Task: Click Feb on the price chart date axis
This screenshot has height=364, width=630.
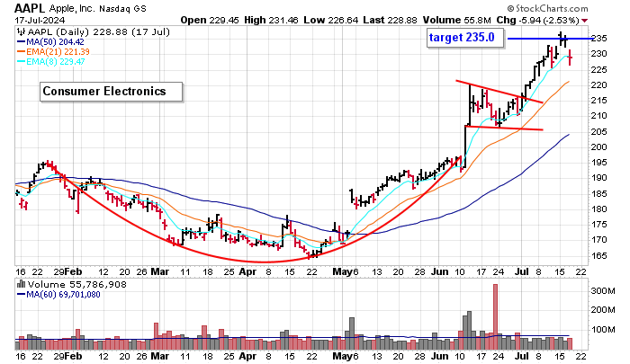Action: pos(73,271)
